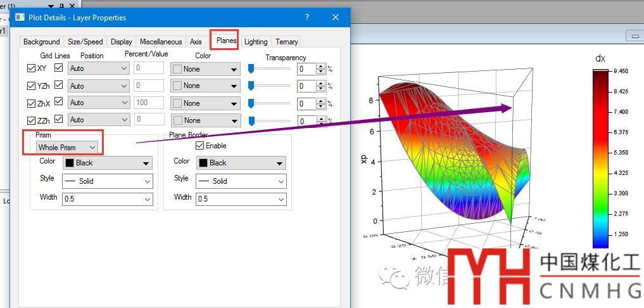Click the help question mark in title bar
This screenshot has width=644, height=308.
point(307,18)
